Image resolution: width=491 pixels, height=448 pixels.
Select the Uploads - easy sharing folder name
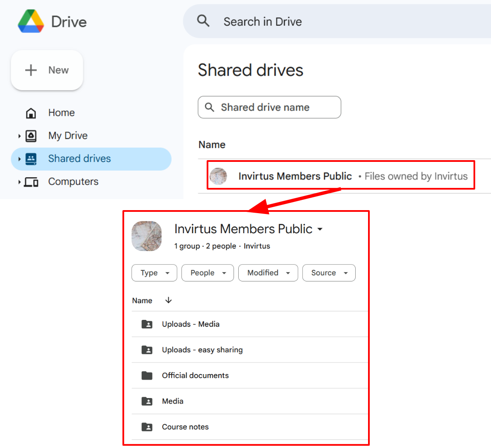point(202,350)
